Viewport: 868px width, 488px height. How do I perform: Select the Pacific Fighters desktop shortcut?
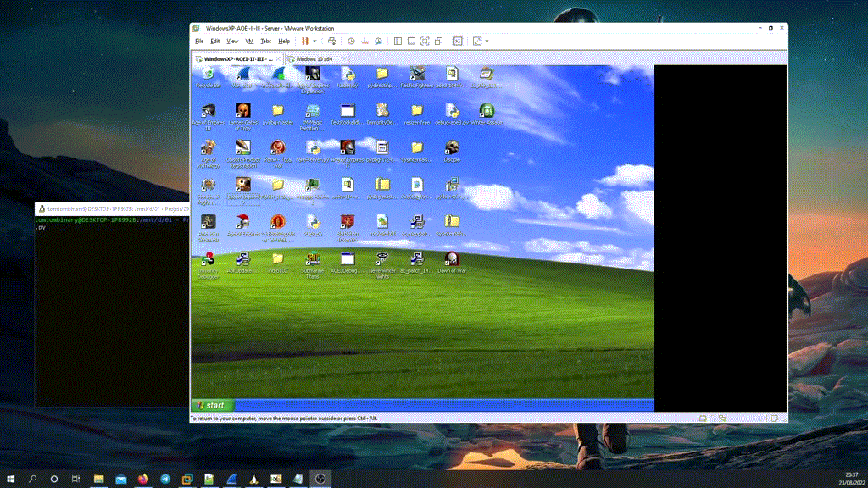click(x=417, y=77)
